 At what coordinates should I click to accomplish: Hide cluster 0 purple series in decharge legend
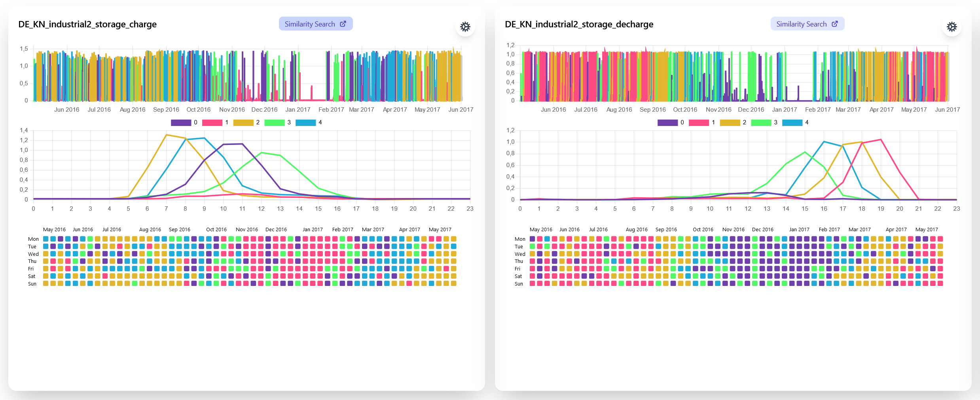(667, 123)
